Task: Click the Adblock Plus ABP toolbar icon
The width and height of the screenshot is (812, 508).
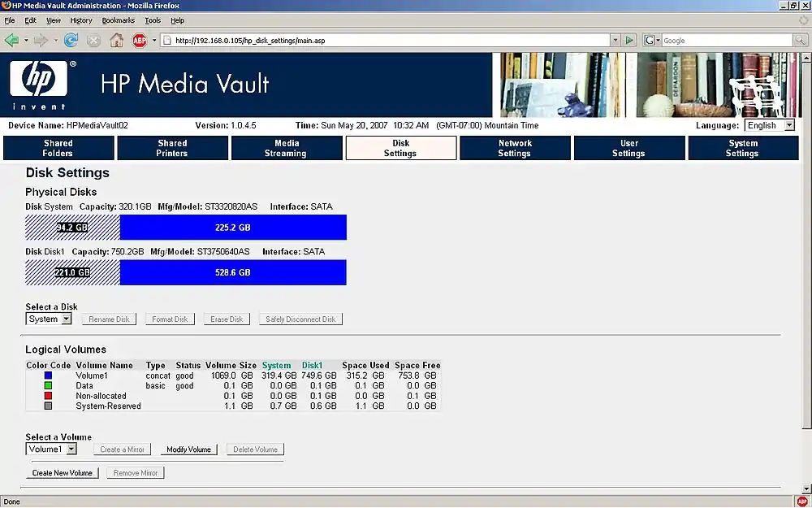Action: pyautogui.click(x=139, y=40)
